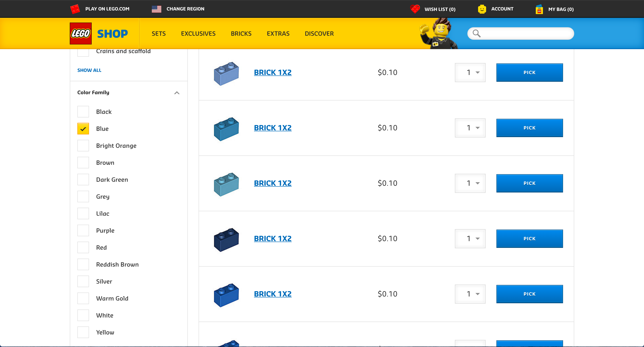The image size is (644, 347).
Task: Click the LEGO logo
Action: pyautogui.click(x=80, y=33)
